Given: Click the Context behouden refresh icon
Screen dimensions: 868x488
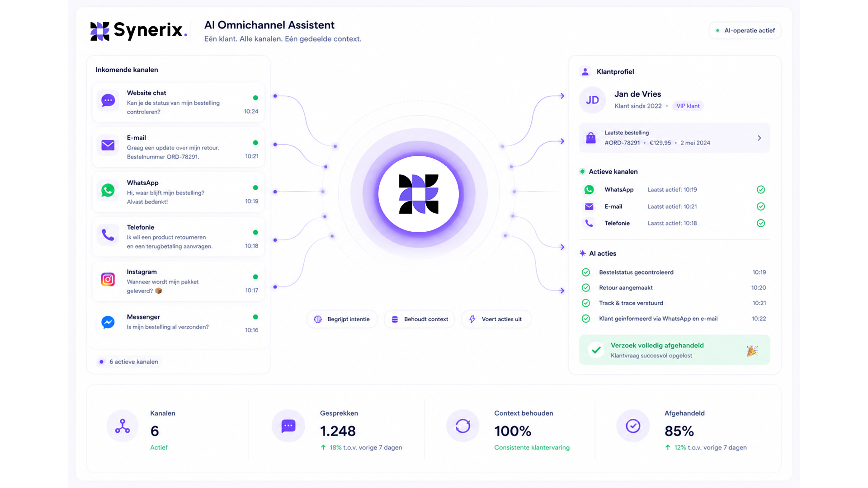Looking at the screenshot, I should coord(463,426).
